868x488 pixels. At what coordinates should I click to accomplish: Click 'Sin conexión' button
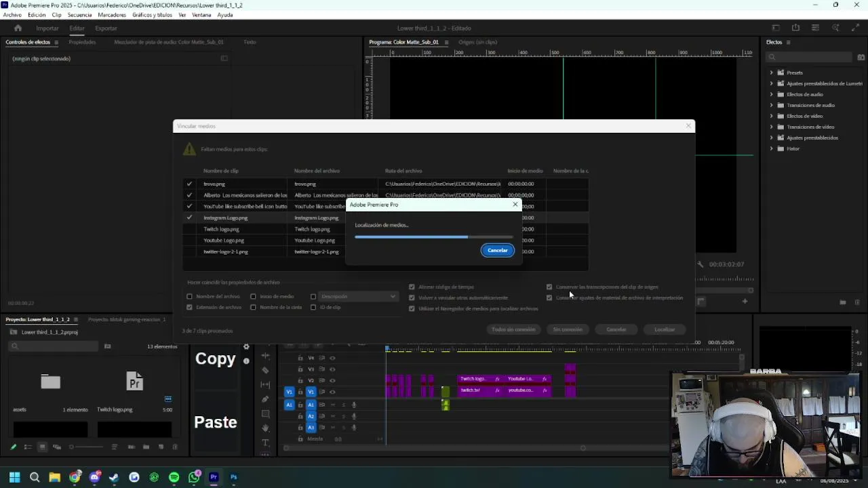click(x=568, y=329)
